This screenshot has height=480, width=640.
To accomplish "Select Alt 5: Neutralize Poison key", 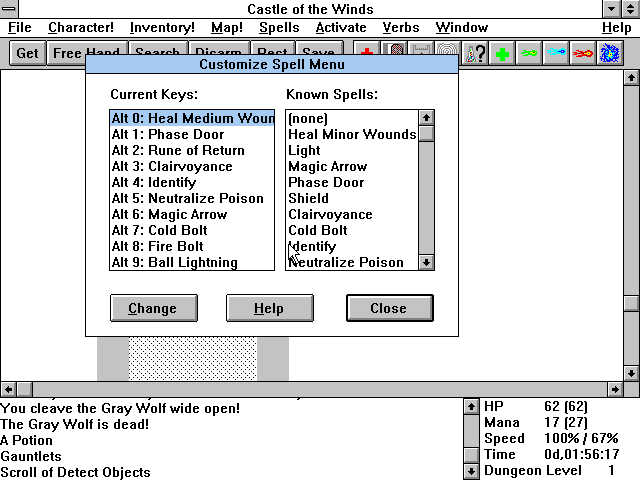I will click(192, 198).
